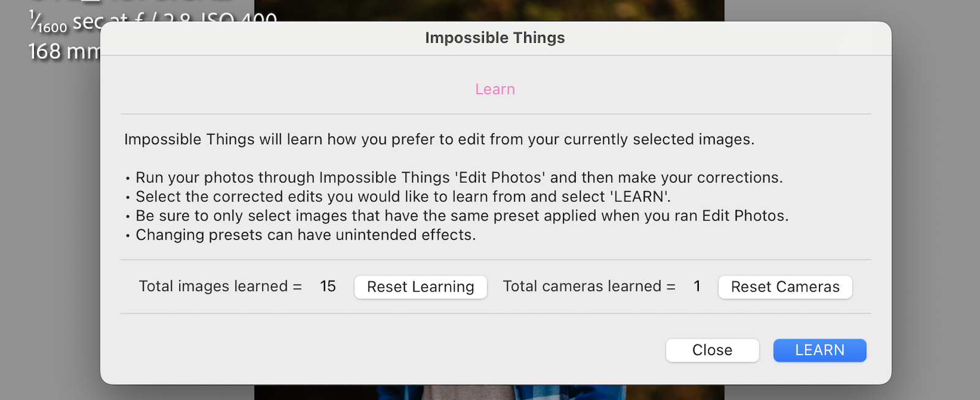Click the 1/1600 sec exposure info overlay
Image resolution: width=980 pixels, height=400 pixels.
point(61,22)
